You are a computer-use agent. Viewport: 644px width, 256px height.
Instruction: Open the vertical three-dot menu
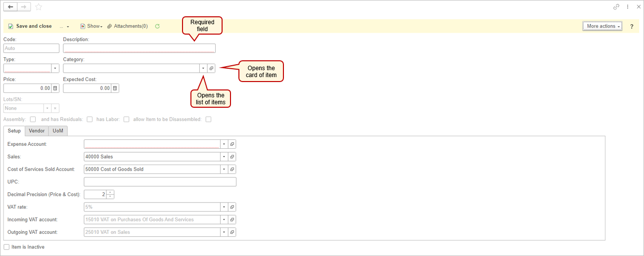click(628, 7)
